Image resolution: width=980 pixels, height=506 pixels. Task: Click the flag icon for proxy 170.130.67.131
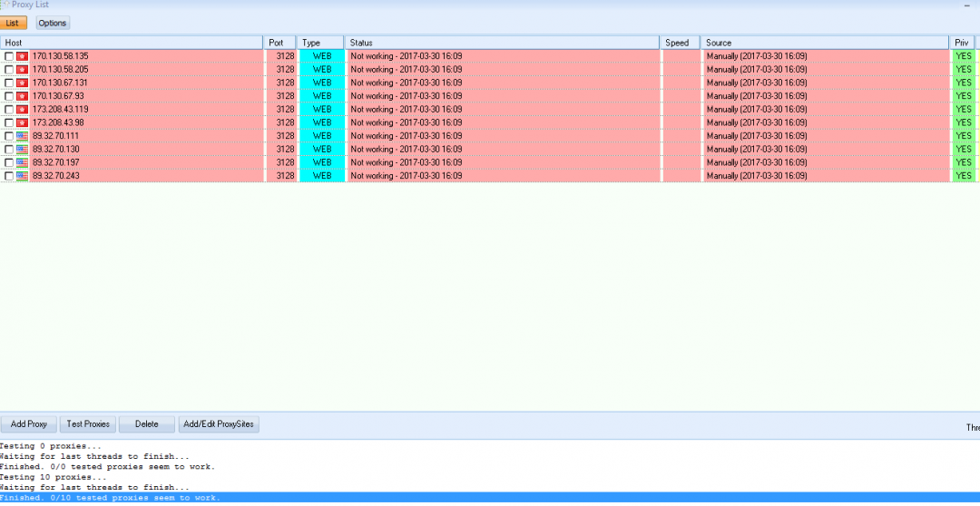point(22,83)
